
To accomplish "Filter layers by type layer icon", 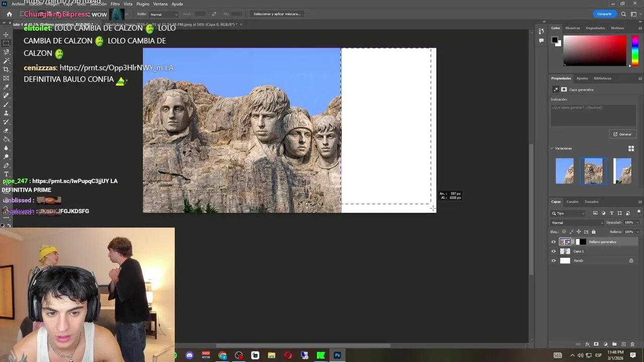I will (x=611, y=213).
